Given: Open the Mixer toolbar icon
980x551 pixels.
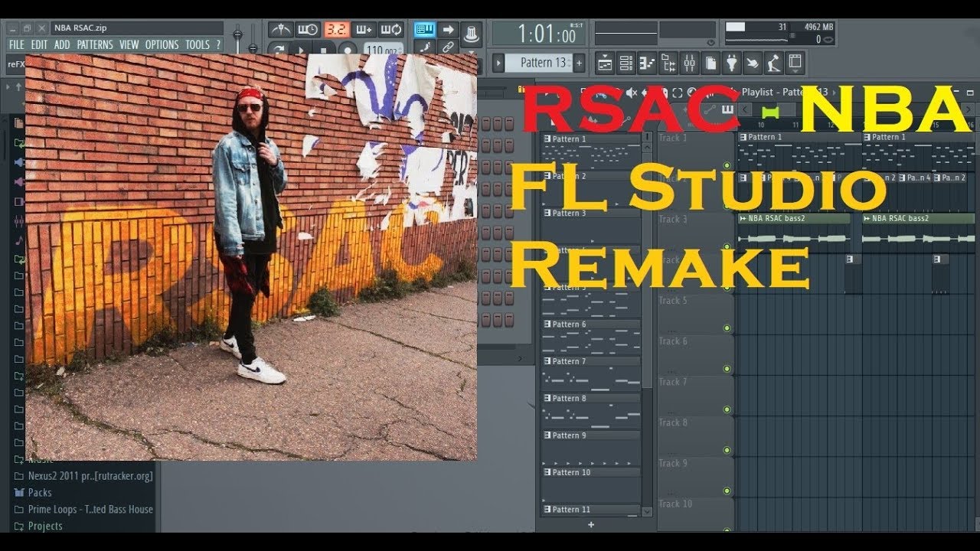Looking at the screenshot, I should (x=689, y=63).
